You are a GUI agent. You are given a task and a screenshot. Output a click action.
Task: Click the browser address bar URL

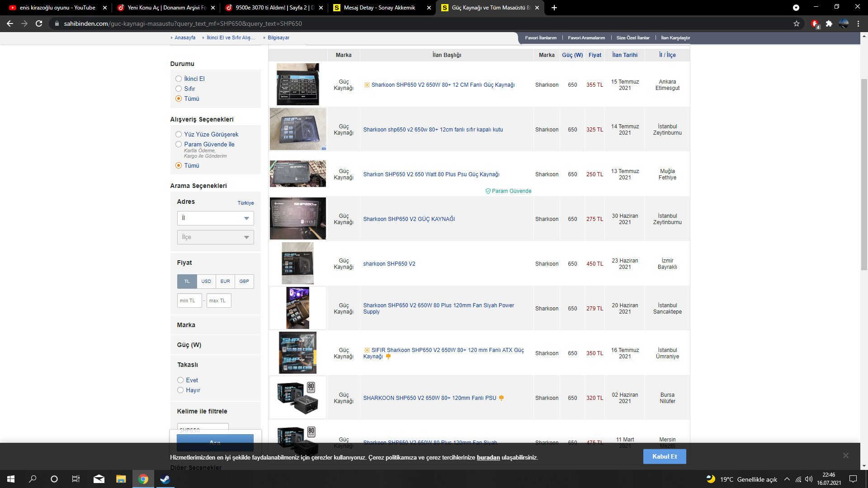pos(183,23)
